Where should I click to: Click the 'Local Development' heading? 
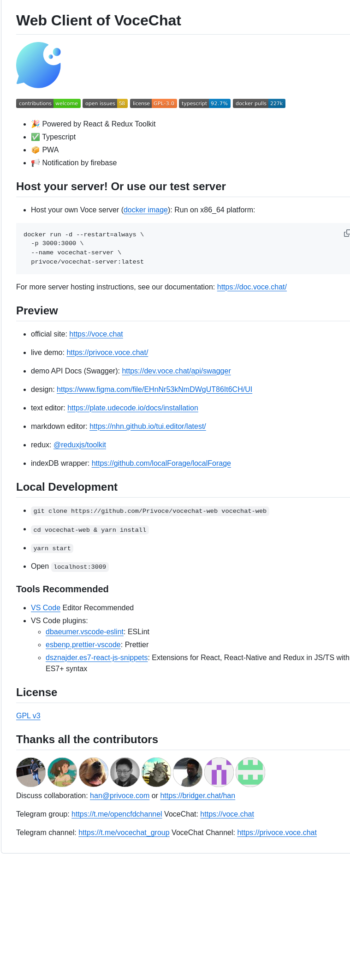[x=67, y=487]
